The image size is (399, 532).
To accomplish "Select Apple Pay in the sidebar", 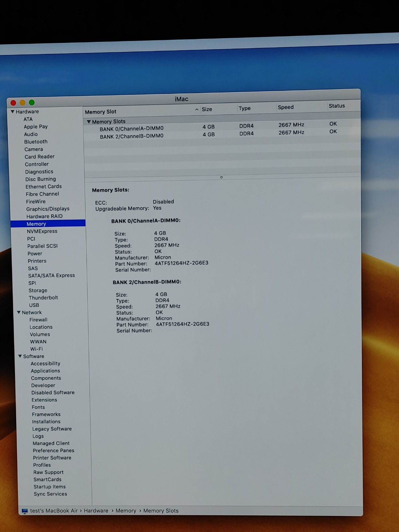I will click(x=36, y=127).
